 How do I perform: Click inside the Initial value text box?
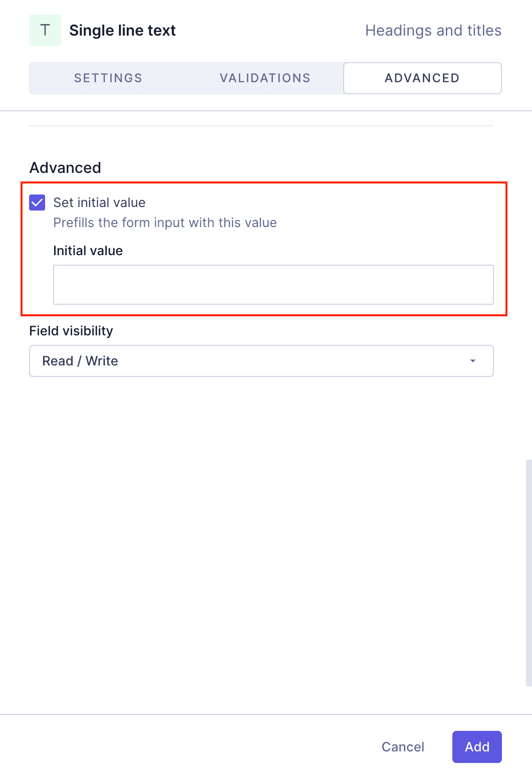coord(274,284)
